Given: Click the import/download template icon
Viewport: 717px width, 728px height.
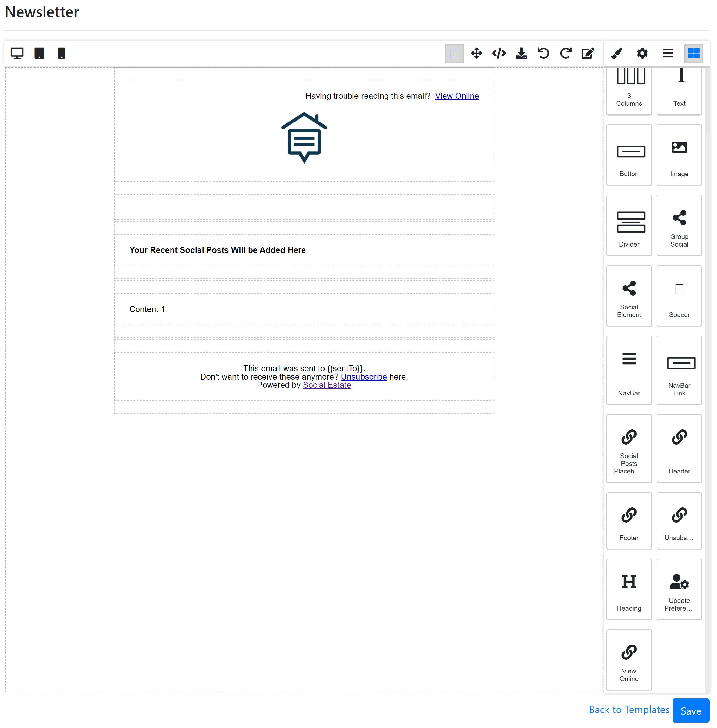Looking at the screenshot, I should pyautogui.click(x=521, y=53).
